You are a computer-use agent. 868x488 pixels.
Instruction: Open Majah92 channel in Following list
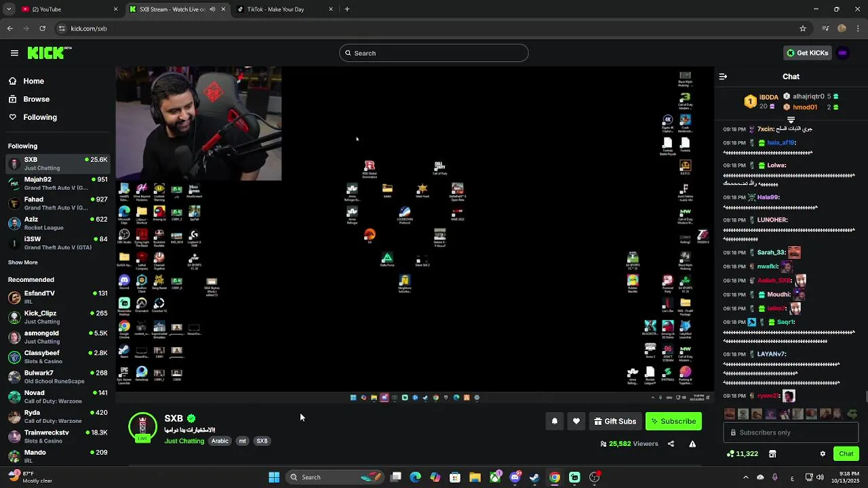tap(58, 184)
